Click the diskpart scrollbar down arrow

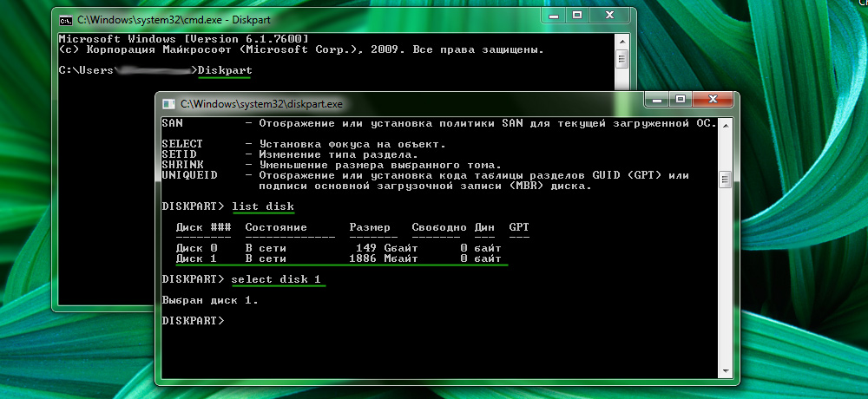(725, 372)
